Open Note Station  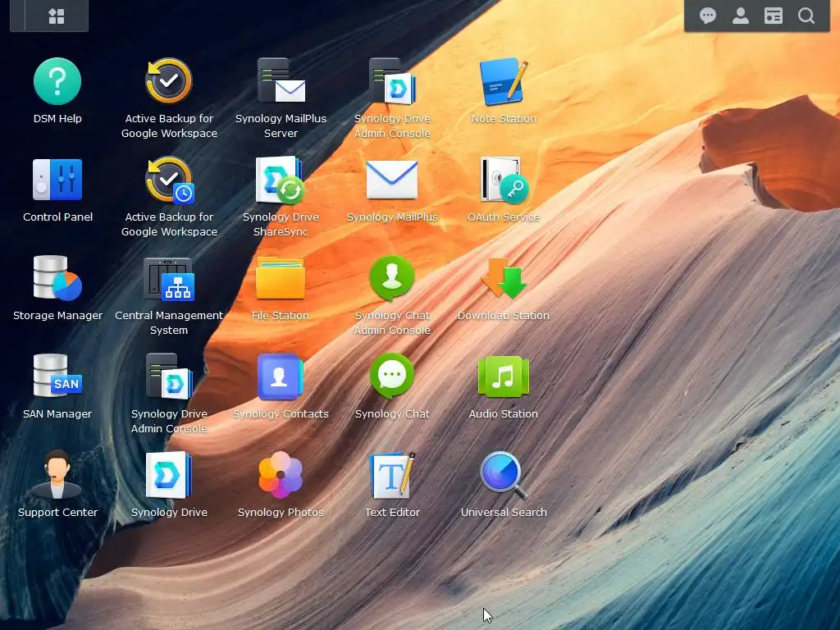point(503,81)
